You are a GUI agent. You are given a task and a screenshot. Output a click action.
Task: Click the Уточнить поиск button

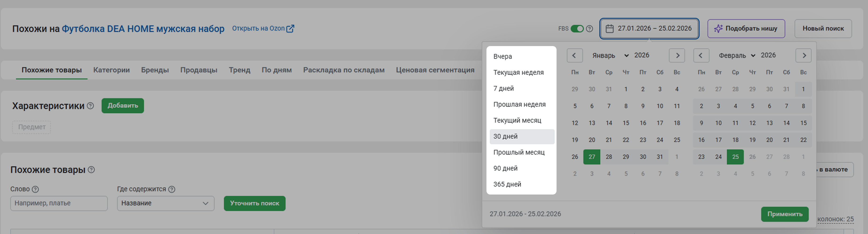tap(255, 203)
